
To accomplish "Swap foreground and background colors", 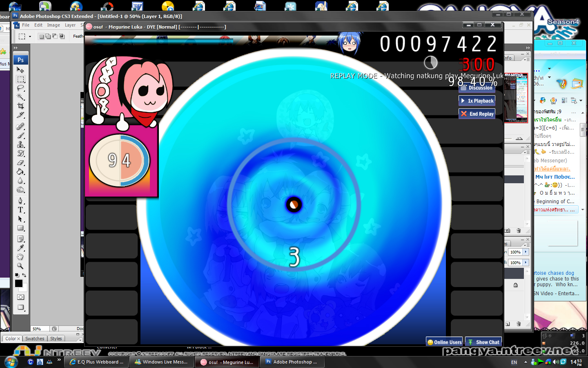I will coord(24,275).
